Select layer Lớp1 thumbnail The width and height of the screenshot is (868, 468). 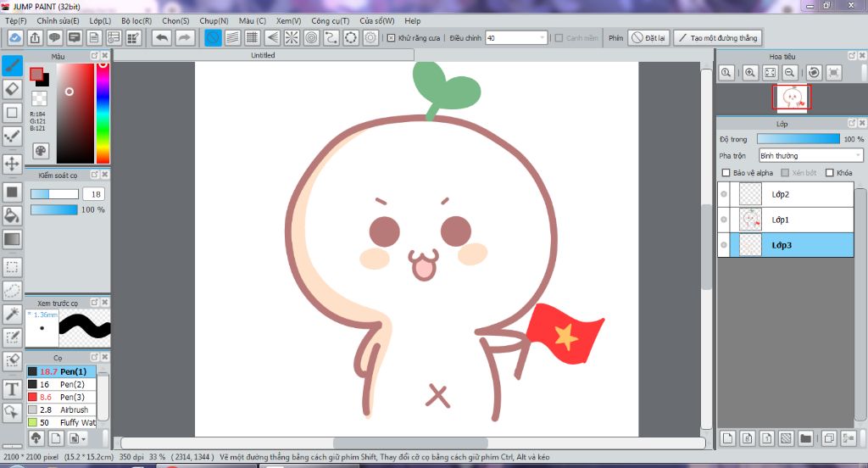tap(751, 220)
